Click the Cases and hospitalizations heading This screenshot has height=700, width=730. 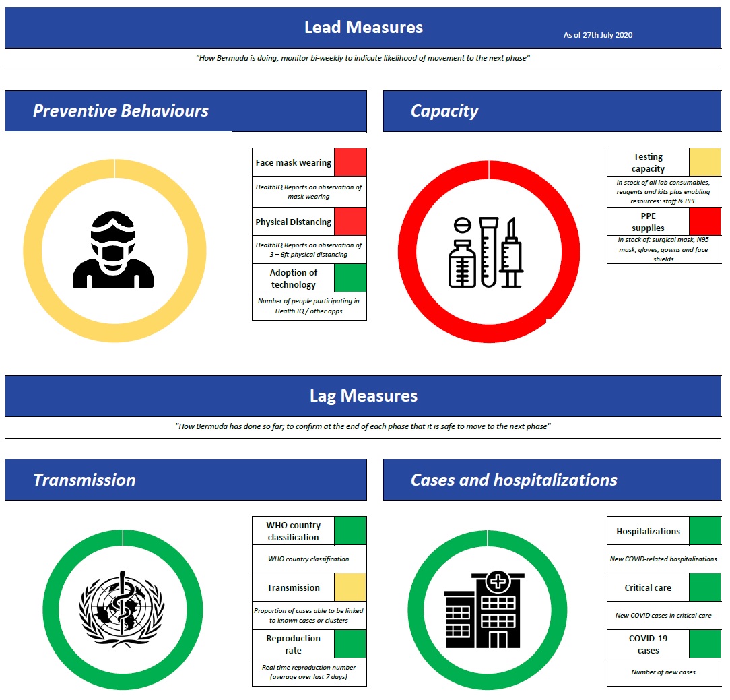[x=514, y=480]
